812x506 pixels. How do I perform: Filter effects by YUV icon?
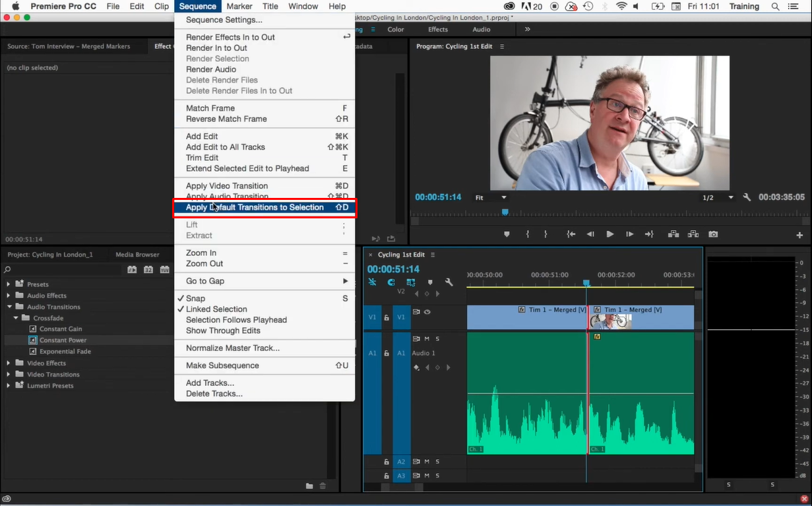pyautogui.click(x=164, y=269)
